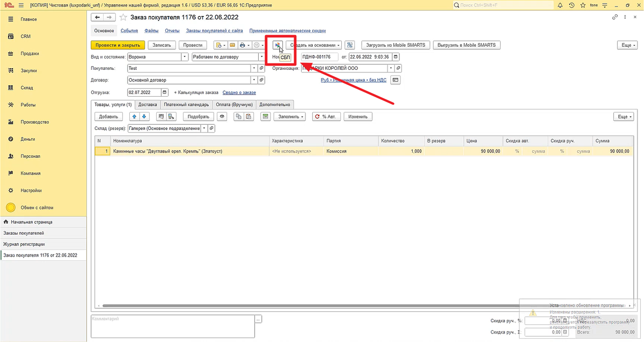Image resolution: width=644 pixels, height=342 pixels.
Task: Expand the Покупатель dropdown list
Action: [253, 68]
